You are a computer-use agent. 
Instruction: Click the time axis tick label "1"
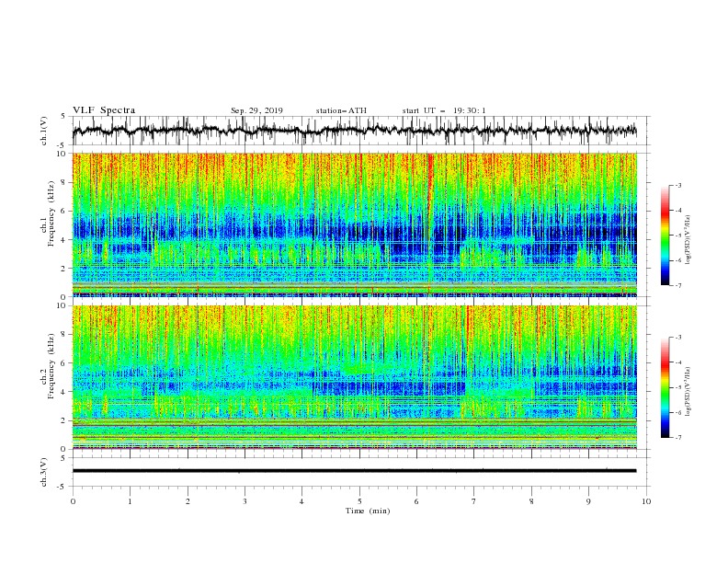tap(130, 501)
